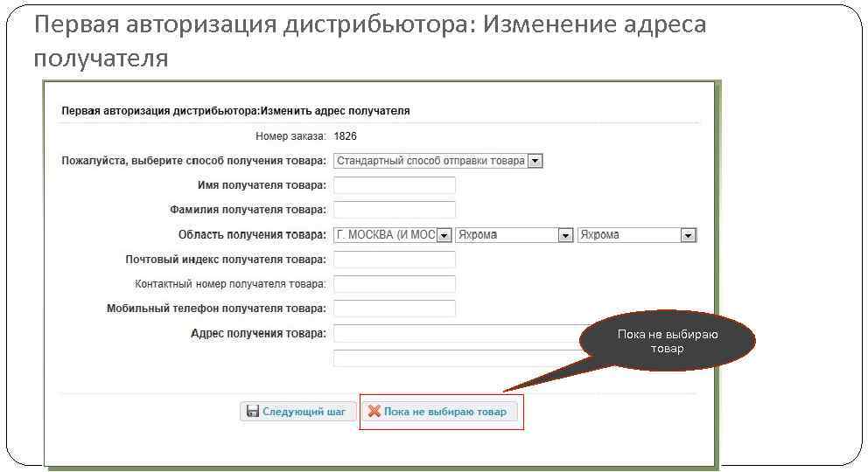
Task: Focus the Фамилия получателя товара field
Action: pyautogui.click(x=394, y=210)
